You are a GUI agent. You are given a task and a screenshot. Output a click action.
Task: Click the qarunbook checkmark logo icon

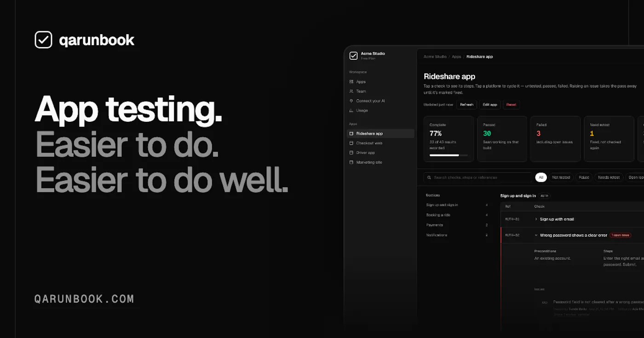click(x=43, y=40)
